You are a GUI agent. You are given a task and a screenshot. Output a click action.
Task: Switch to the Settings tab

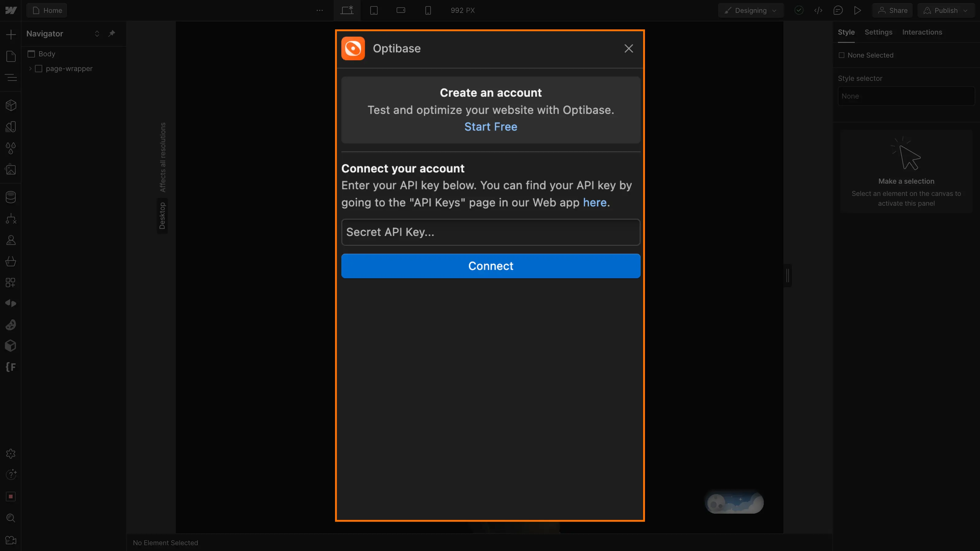(878, 32)
